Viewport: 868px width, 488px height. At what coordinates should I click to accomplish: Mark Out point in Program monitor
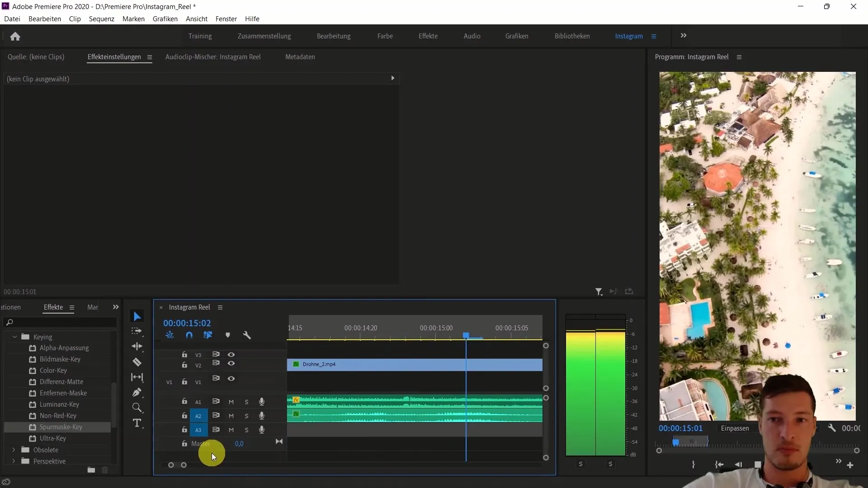click(693, 465)
